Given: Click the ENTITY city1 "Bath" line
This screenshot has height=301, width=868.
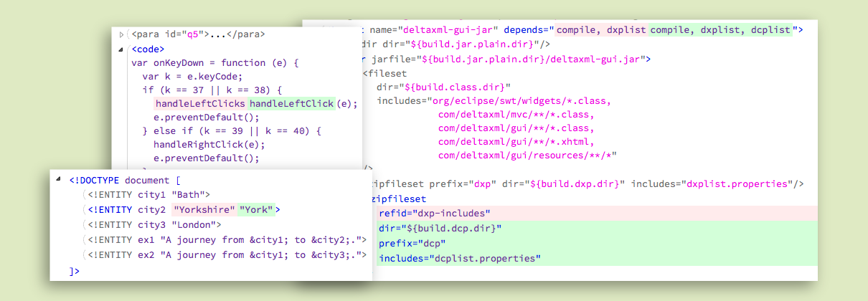Looking at the screenshot, I should (148, 194).
